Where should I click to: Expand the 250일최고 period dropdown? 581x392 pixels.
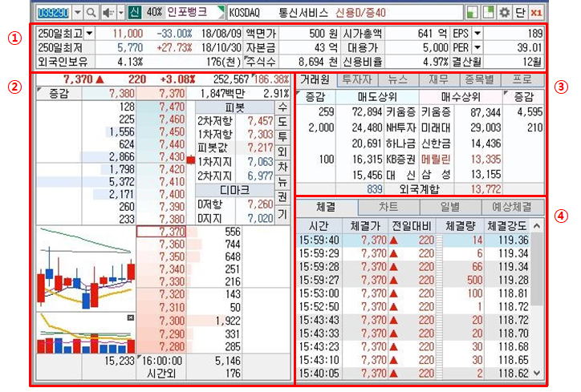click(x=90, y=34)
